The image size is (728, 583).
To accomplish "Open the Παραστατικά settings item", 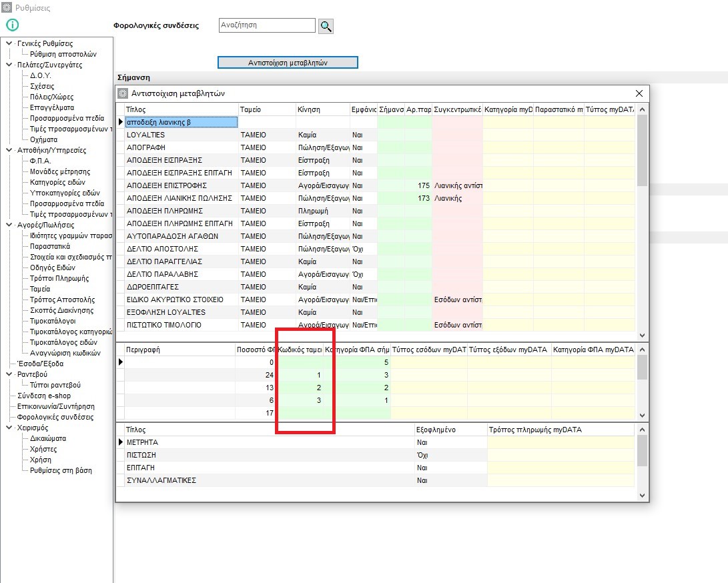I will [51, 246].
